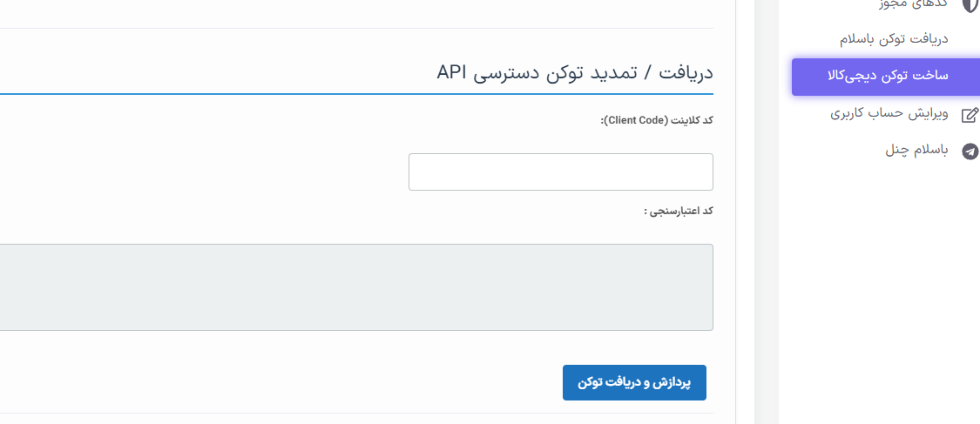980x424 pixels.
Task: Click the دریافت / تمدید توکن دسترسی API heading
Action: 574,72
